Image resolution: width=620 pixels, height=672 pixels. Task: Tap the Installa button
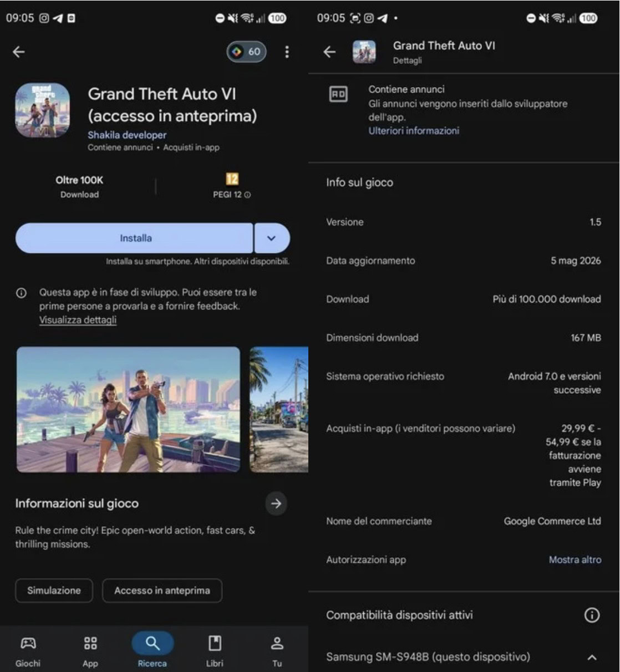coord(134,238)
